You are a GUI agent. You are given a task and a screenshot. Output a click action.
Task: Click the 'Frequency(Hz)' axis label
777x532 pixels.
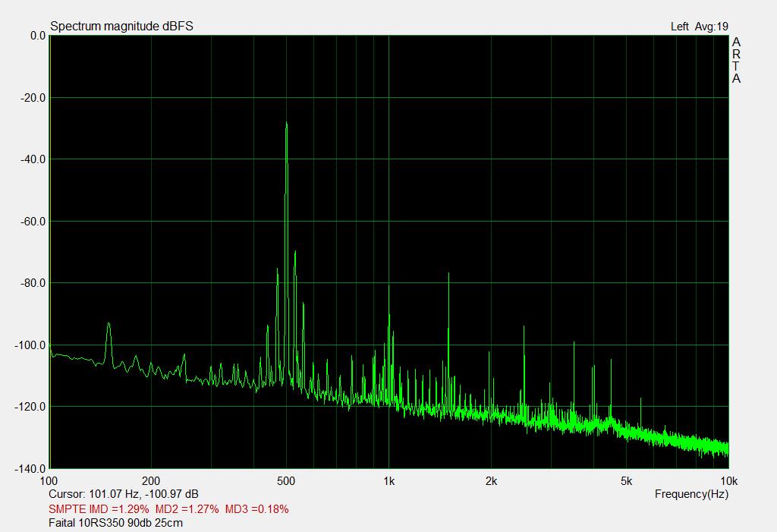691,494
